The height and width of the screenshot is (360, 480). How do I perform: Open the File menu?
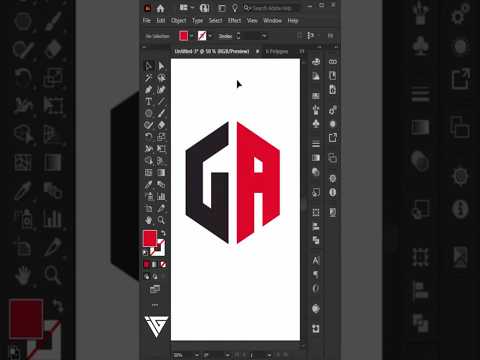(147, 21)
